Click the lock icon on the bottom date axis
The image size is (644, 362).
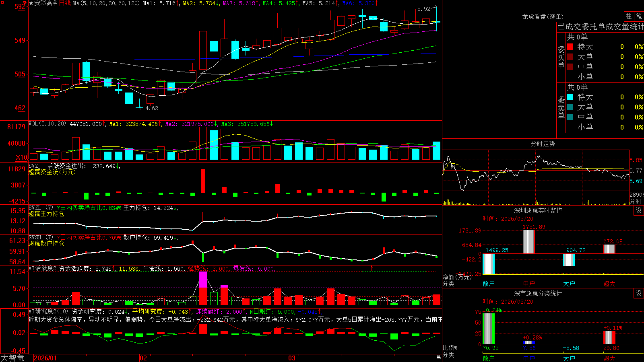438,357
